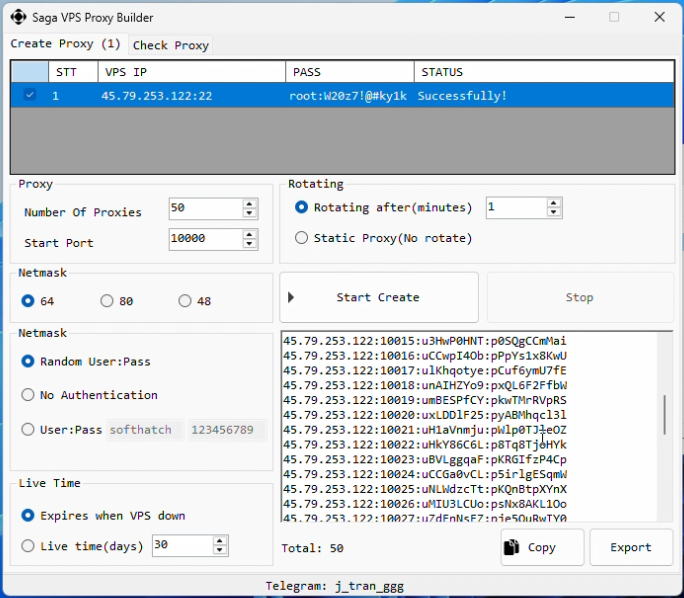
Task: Click the proxy line with port 10026
Action: tap(425, 504)
